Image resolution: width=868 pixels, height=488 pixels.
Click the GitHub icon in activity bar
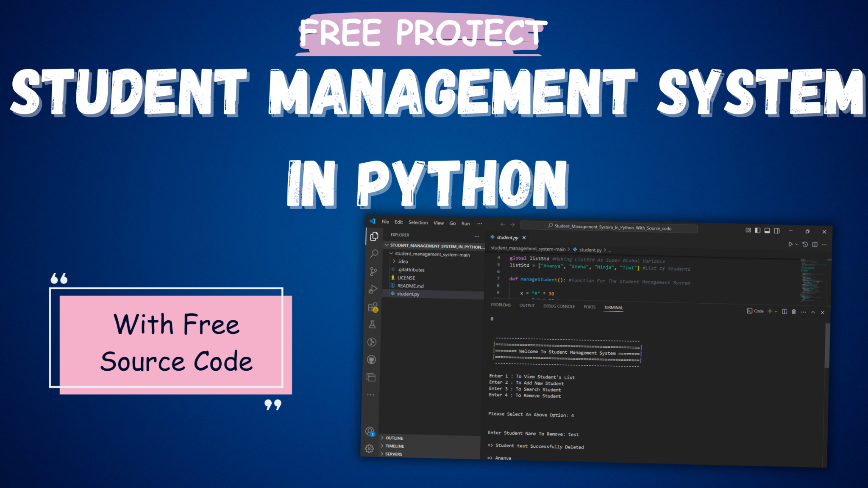371,360
